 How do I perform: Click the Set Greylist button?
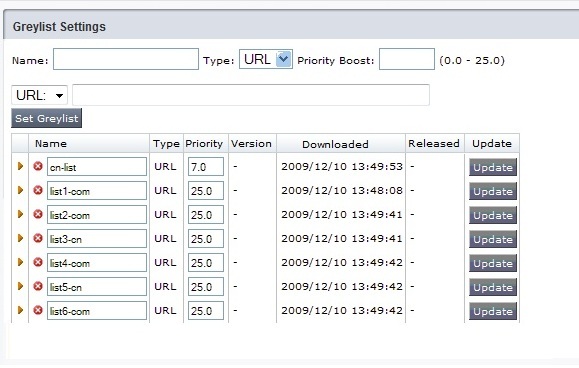[x=47, y=118]
